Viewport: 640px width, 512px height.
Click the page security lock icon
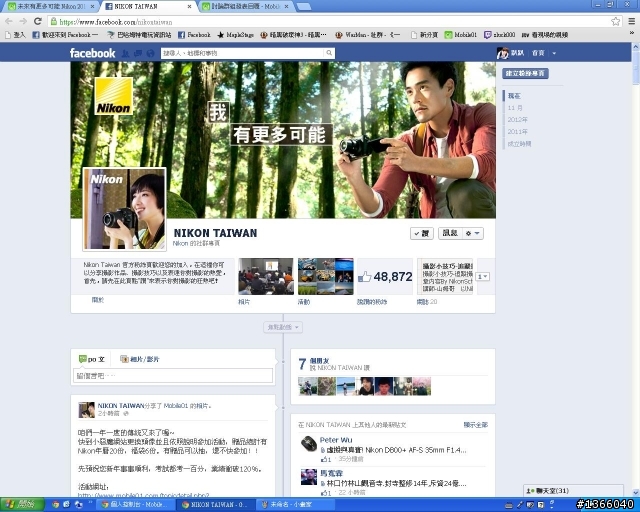point(53,21)
